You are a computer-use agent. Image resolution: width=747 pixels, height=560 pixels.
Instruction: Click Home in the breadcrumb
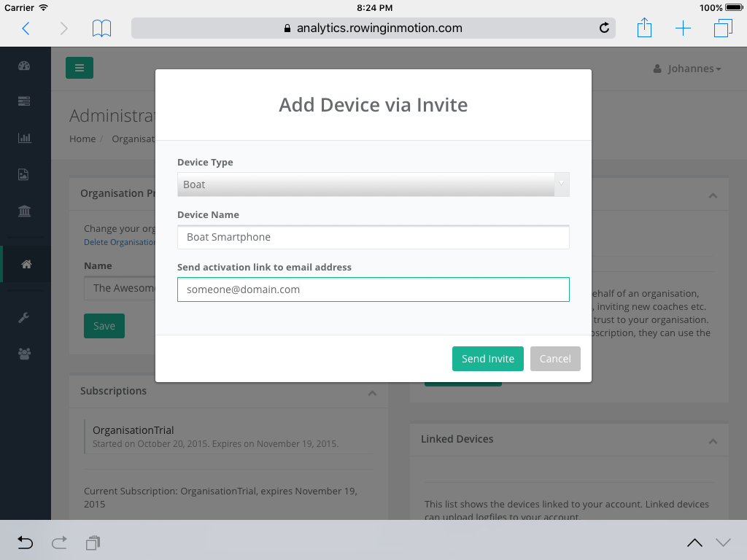click(82, 139)
